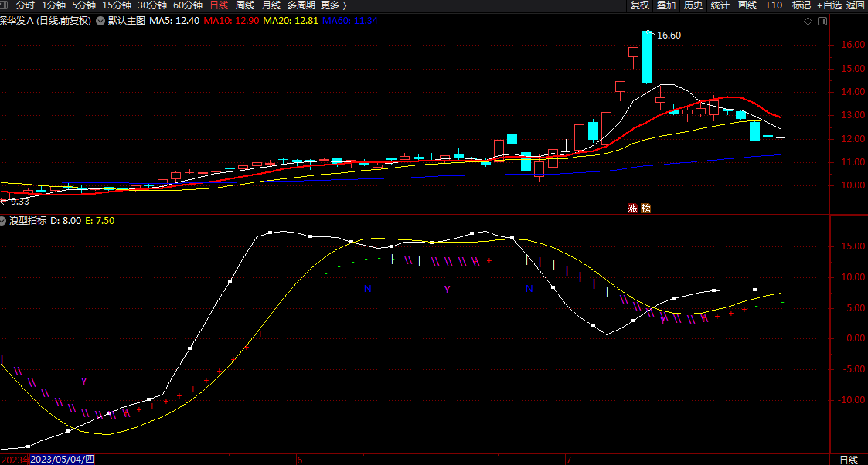Click the MA60: 11.34 label

click(350, 21)
